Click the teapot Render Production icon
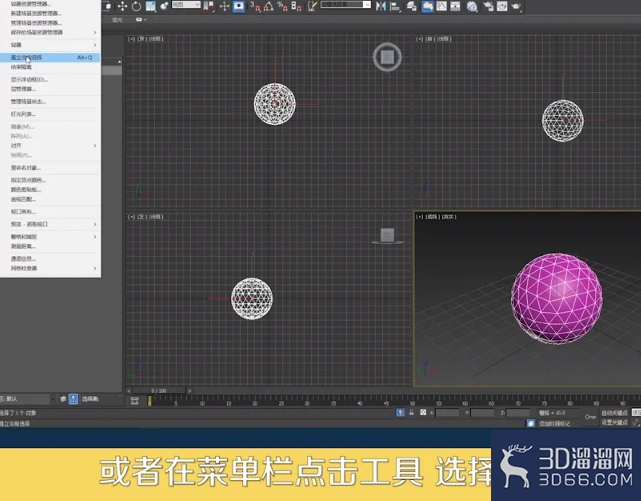The height and width of the screenshot is (501, 641). pyautogui.click(x=516, y=6)
